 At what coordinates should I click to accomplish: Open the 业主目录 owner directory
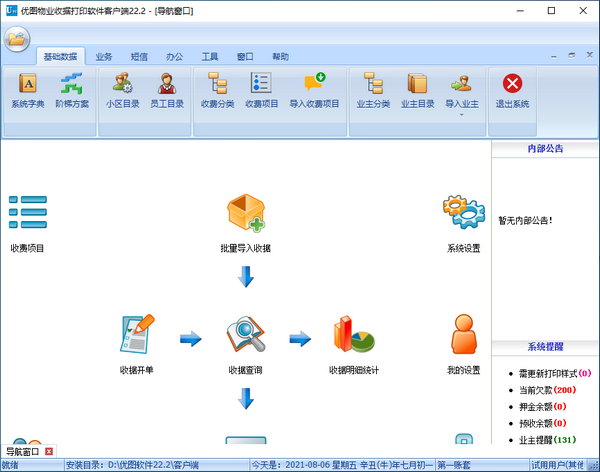tap(416, 90)
